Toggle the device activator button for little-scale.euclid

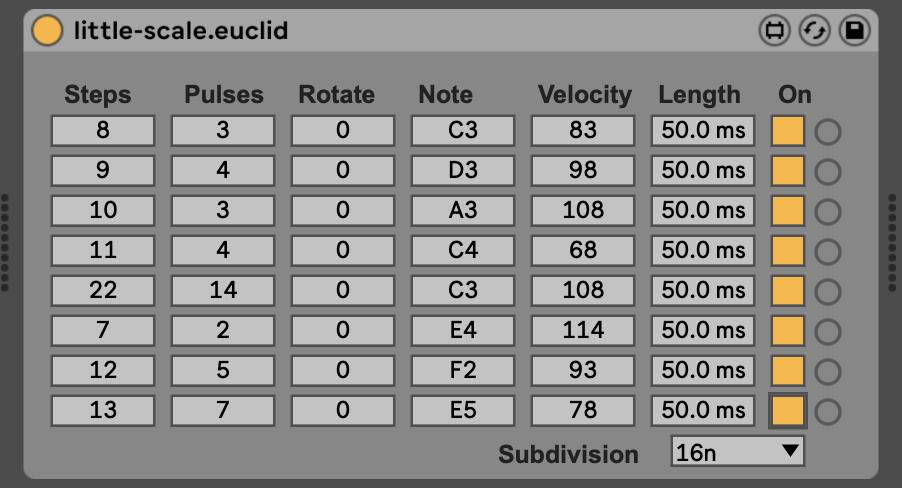(46, 31)
